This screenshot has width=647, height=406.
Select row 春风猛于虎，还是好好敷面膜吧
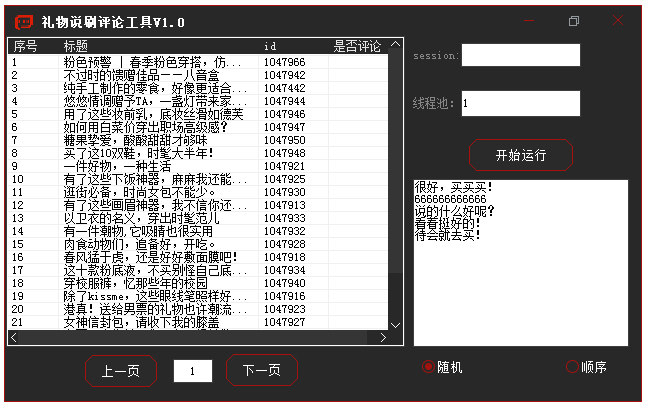click(x=198, y=257)
